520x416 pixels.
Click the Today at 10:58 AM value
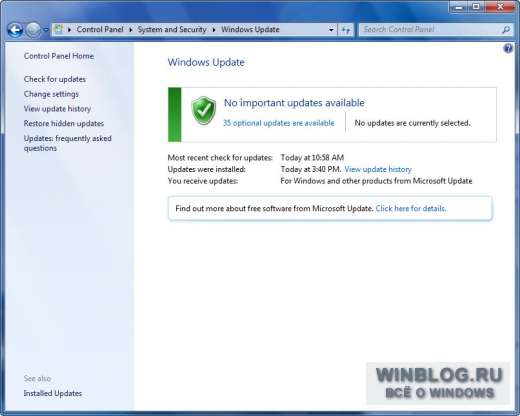312,157
